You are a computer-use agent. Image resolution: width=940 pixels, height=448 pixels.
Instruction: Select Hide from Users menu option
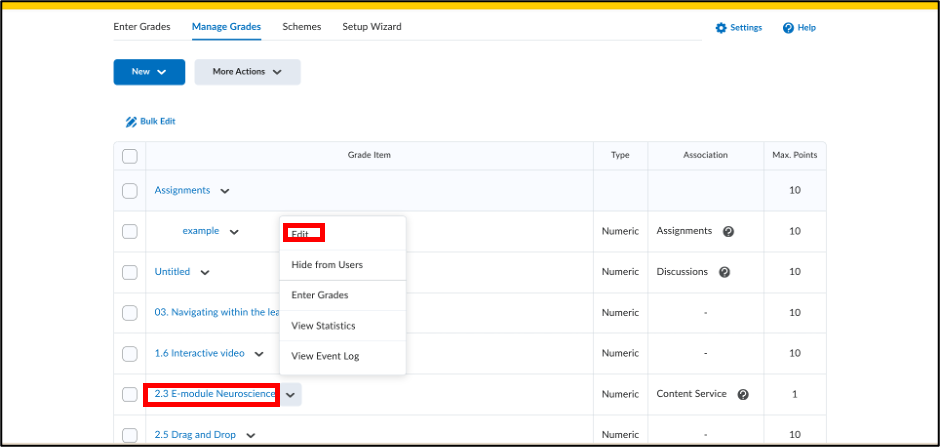coord(327,265)
